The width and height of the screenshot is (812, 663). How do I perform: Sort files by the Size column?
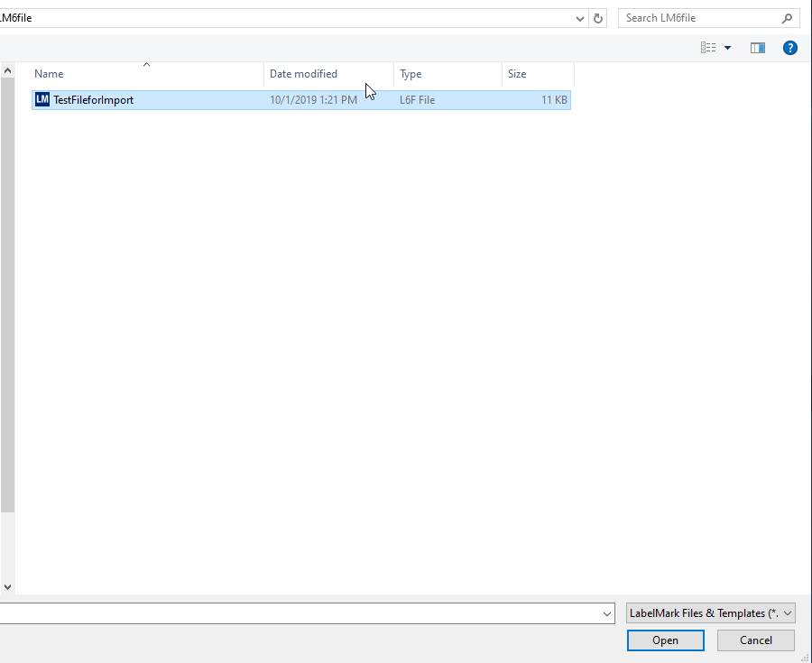coord(517,73)
